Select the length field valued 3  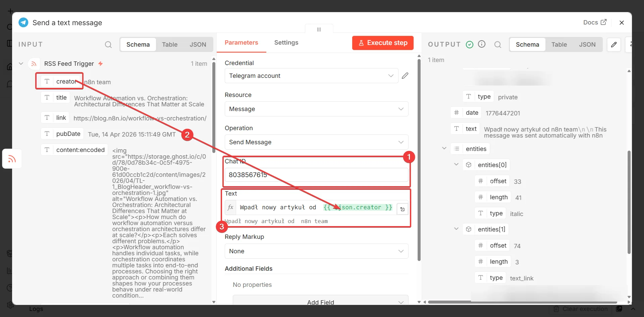[x=493, y=262]
